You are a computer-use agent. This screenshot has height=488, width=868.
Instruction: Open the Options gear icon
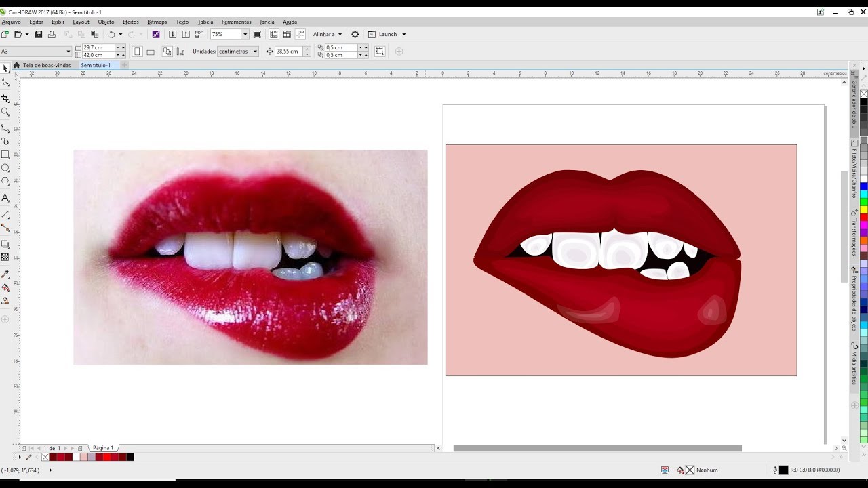point(355,34)
